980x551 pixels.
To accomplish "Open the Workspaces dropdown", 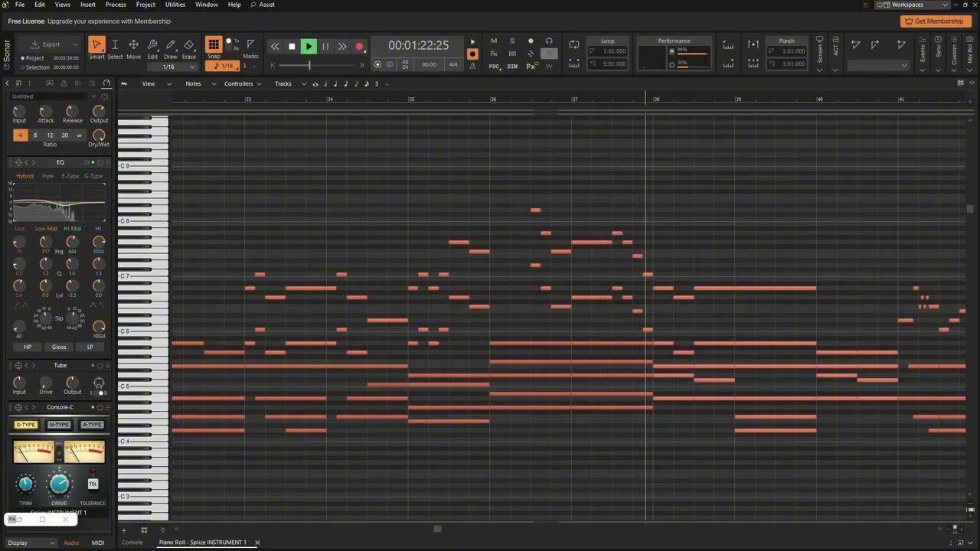I will pyautogui.click(x=911, y=5).
